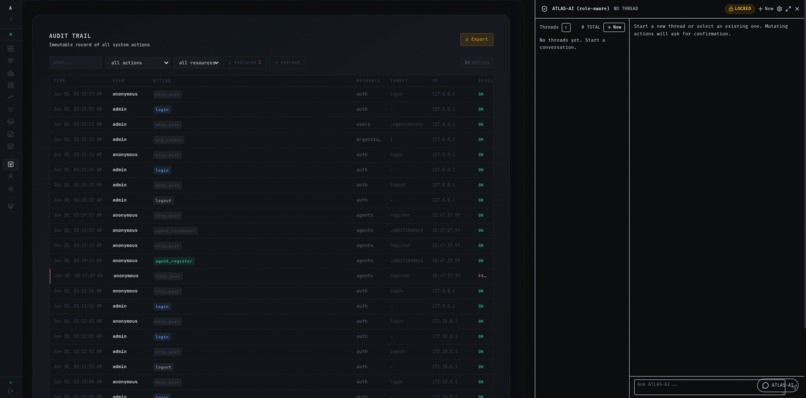
Task: Open the building icon in left sidebar
Action: coord(11,73)
